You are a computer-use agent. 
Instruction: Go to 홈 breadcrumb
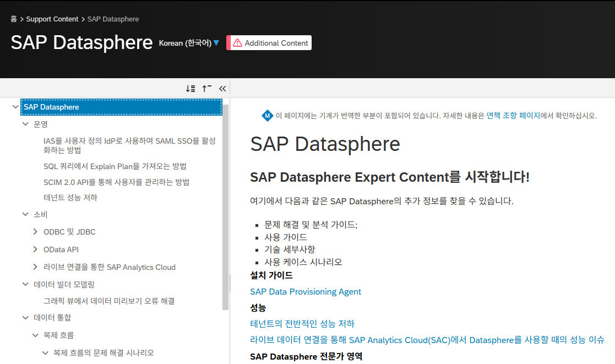(13, 19)
